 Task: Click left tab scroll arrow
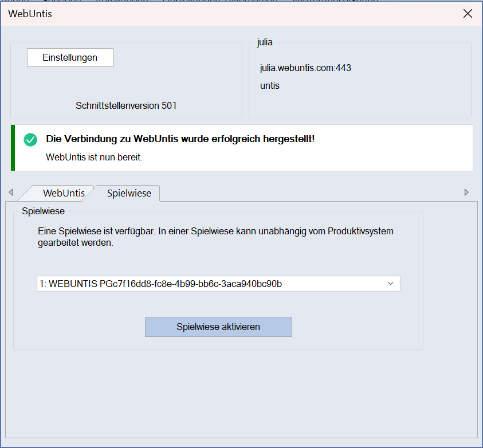(11, 192)
